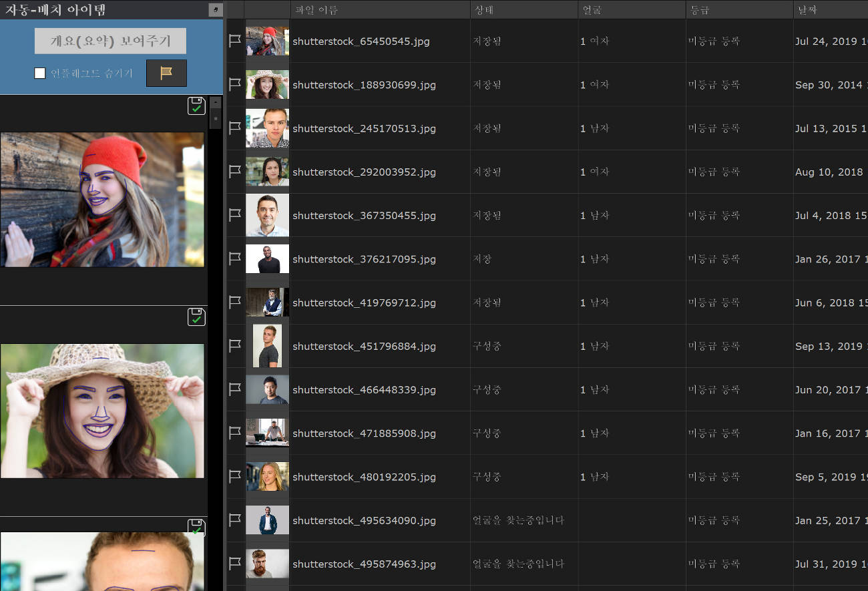Sort by 파일 이름 column header
Image resolution: width=868 pixels, height=591 pixels.
click(380, 9)
